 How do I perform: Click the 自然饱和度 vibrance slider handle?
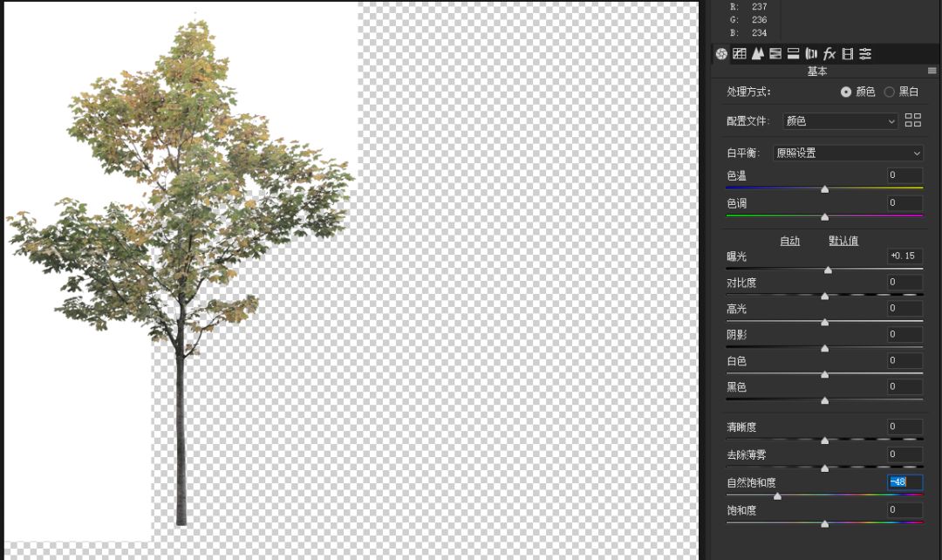tap(777, 495)
